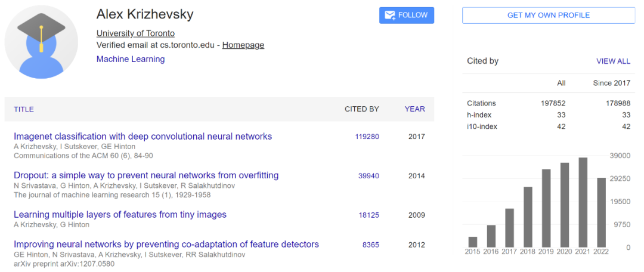Open University of Toronto link
This screenshot has height=272, width=644.
coord(135,33)
